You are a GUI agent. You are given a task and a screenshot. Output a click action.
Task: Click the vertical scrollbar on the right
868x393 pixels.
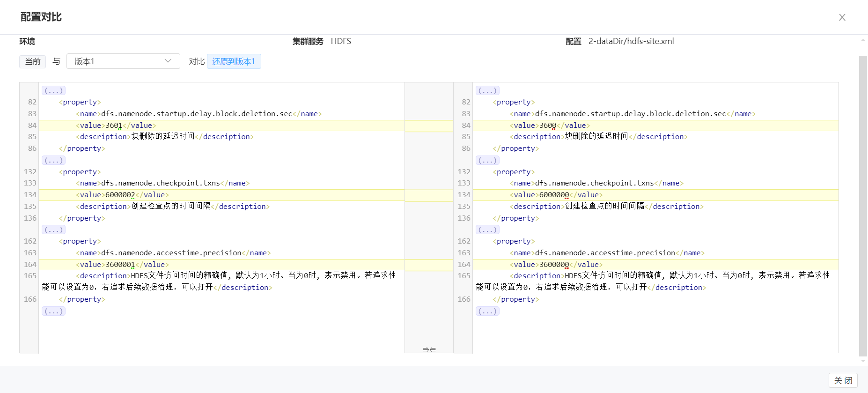863,206
